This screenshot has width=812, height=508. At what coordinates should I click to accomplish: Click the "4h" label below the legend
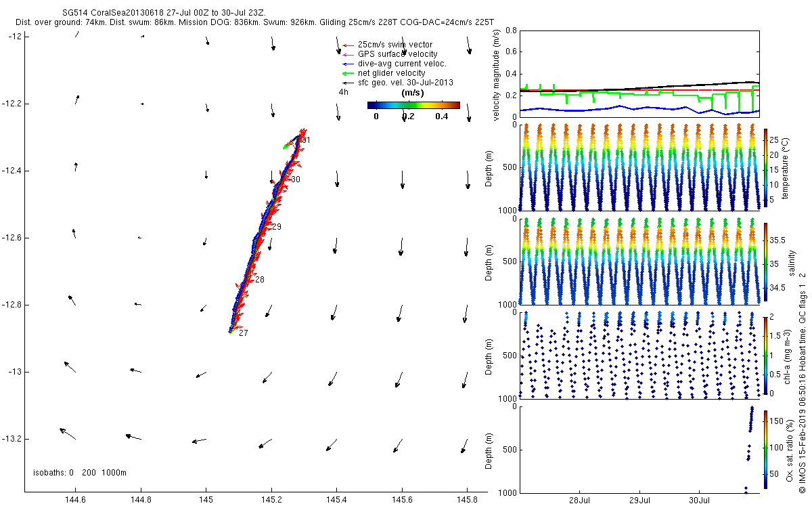pyautogui.click(x=343, y=92)
